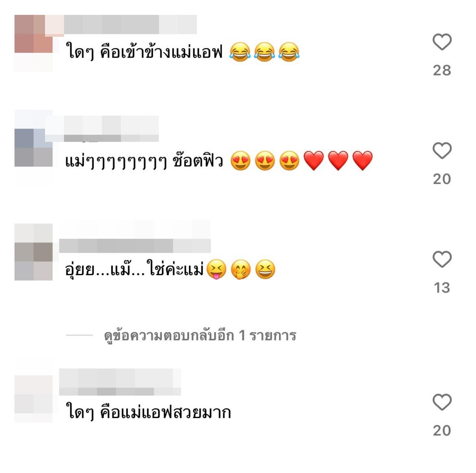Tap the tongue-out emoji in third comment
Viewport: 476px width, 473px height.
(x=216, y=270)
